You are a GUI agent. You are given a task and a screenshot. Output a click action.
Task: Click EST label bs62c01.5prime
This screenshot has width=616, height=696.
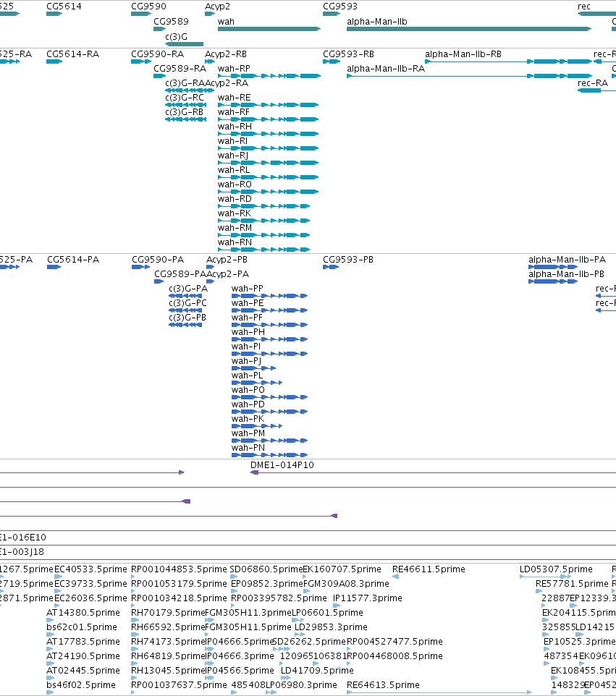(82, 627)
